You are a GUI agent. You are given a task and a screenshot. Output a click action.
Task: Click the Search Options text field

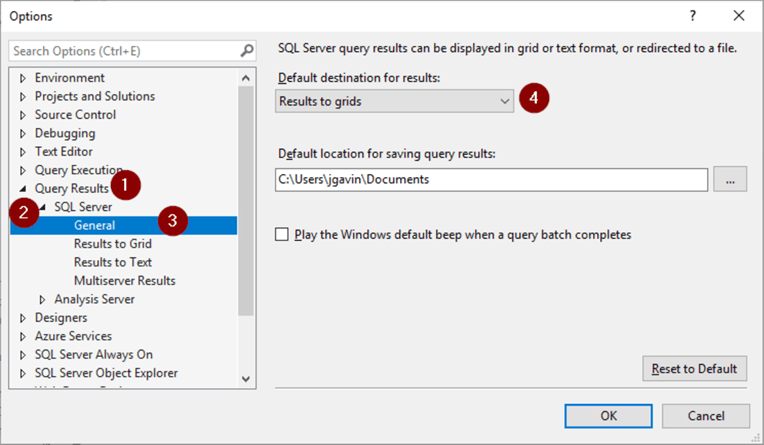pyautogui.click(x=120, y=50)
